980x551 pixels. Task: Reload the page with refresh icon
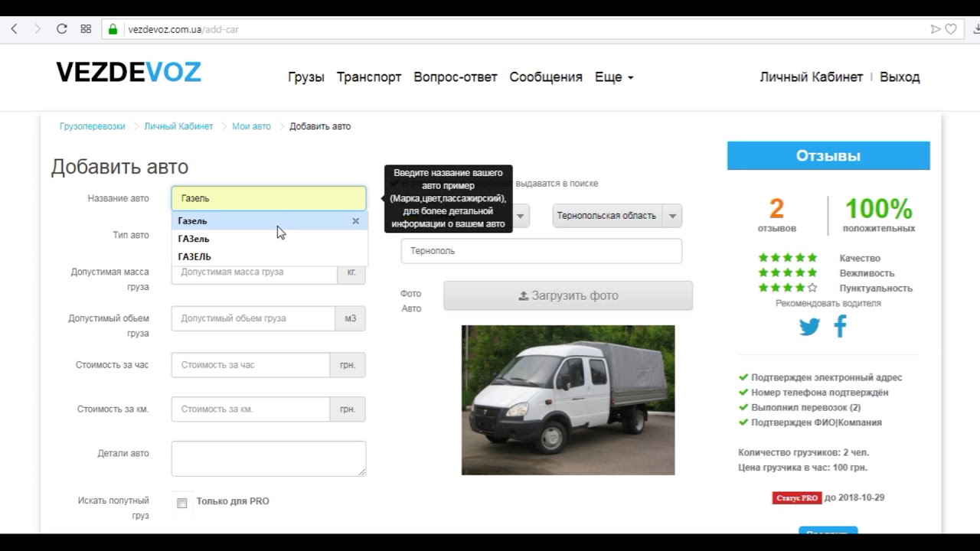(62, 29)
